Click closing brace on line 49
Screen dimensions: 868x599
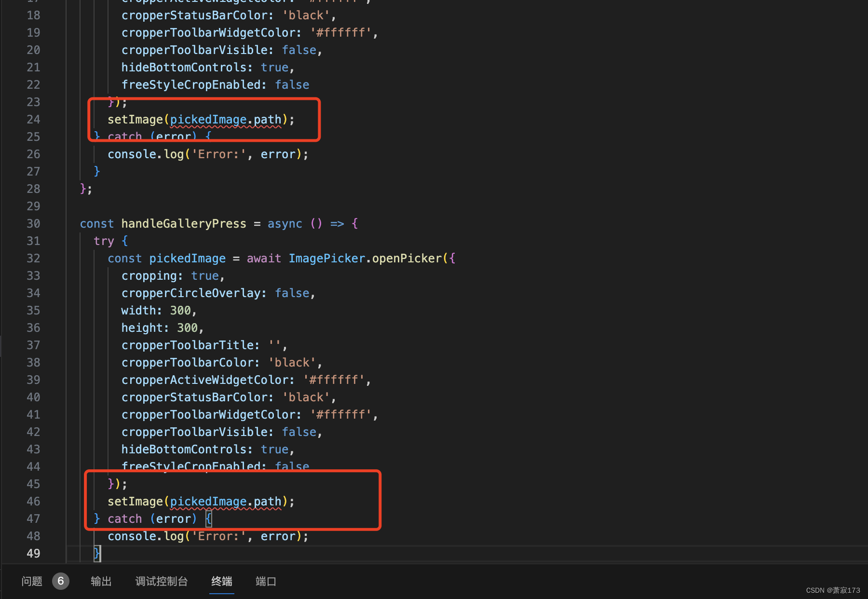[x=97, y=554]
